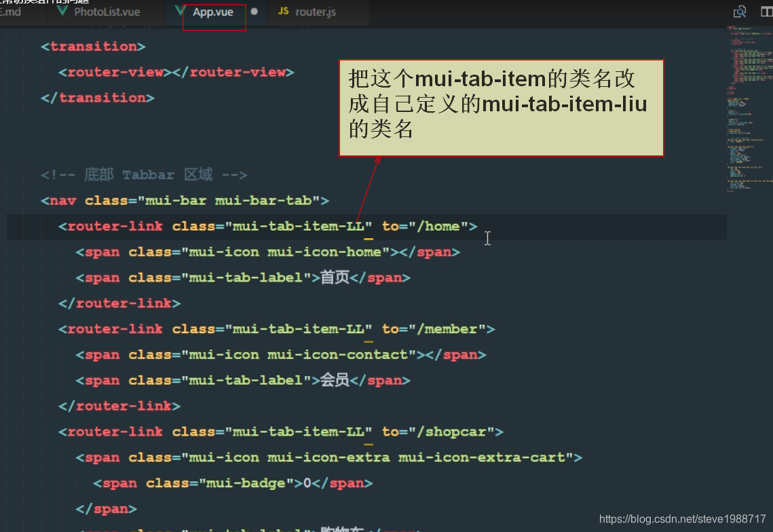Click the E.md tab at far left

pyautogui.click(x=11, y=12)
